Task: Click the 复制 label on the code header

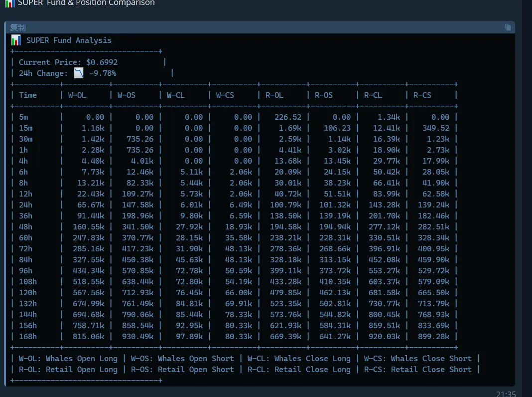Action: pos(18,28)
